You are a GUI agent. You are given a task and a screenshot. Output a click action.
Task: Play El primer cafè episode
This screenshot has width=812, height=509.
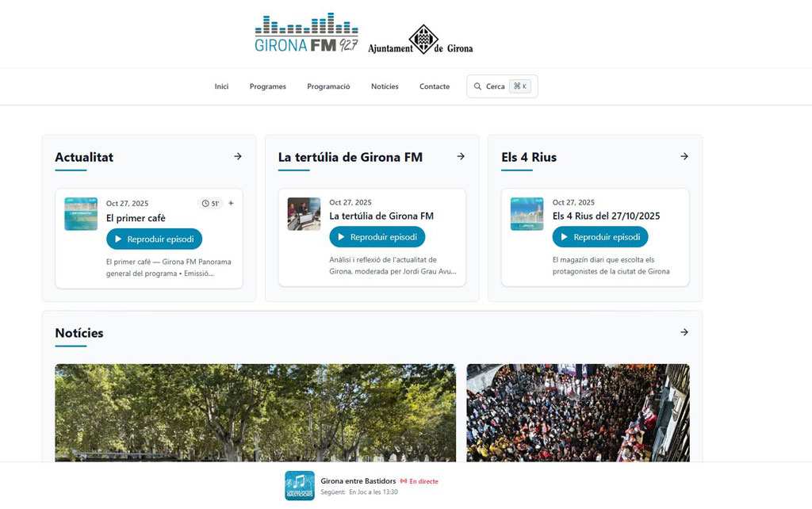point(154,239)
